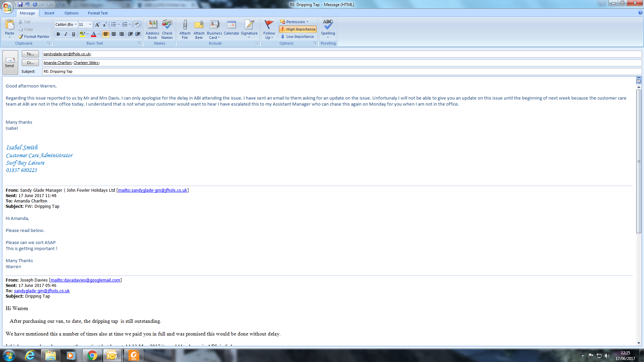
Task: Click the Attach File paperclip icon
Action: (185, 25)
